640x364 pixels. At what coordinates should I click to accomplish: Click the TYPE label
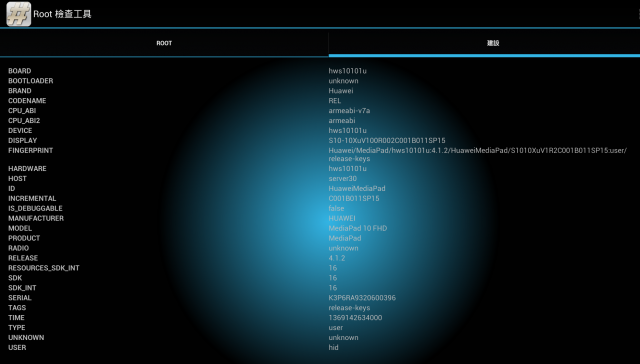17,328
